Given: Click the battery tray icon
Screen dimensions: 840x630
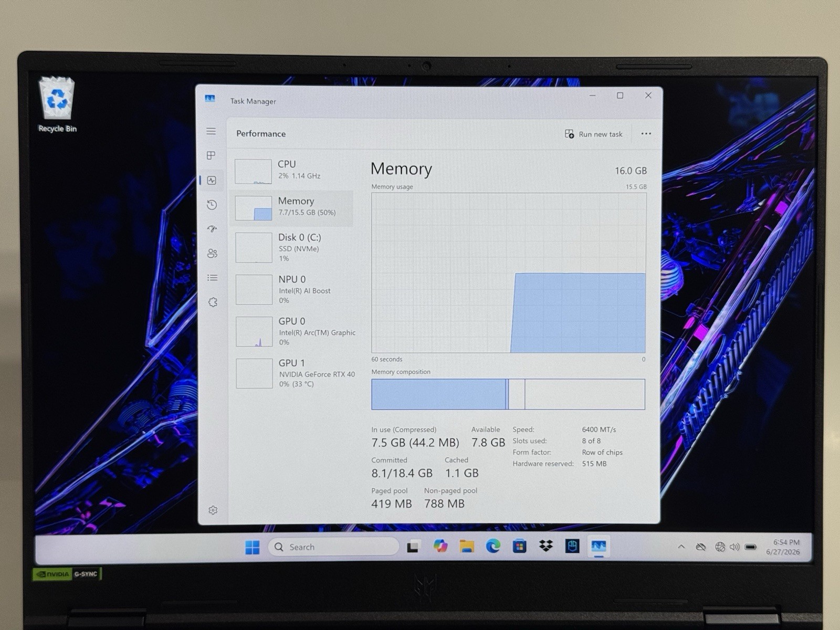Looking at the screenshot, I should point(751,547).
